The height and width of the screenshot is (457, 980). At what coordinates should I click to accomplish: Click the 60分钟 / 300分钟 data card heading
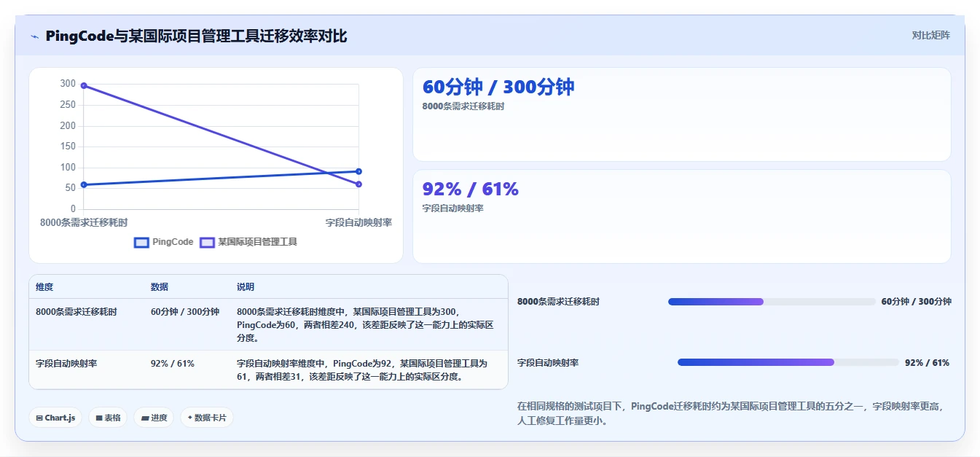click(x=498, y=87)
